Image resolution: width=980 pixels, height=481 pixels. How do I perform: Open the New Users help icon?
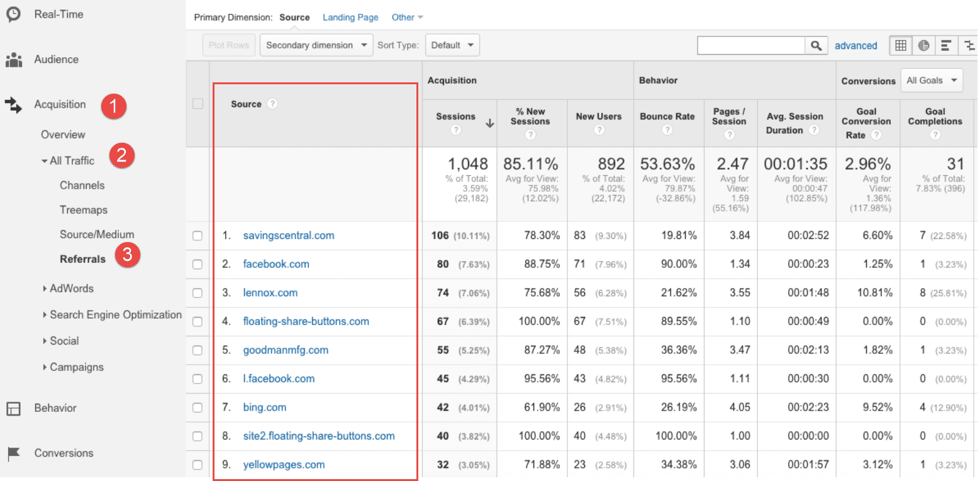(599, 130)
